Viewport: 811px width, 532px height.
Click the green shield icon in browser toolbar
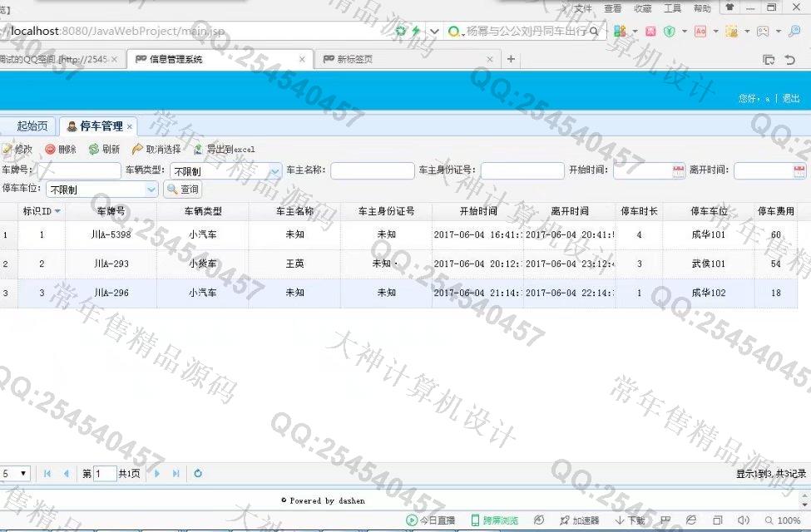(670, 32)
